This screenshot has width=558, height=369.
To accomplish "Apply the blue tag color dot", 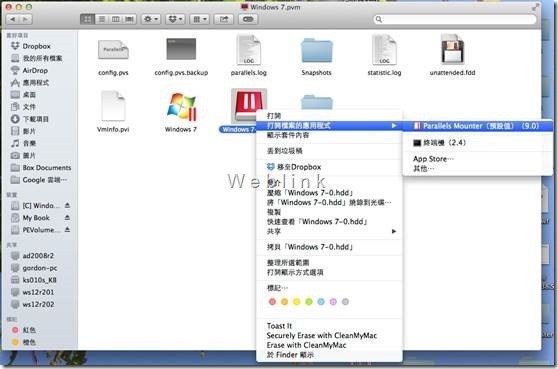I will (321, 302).
